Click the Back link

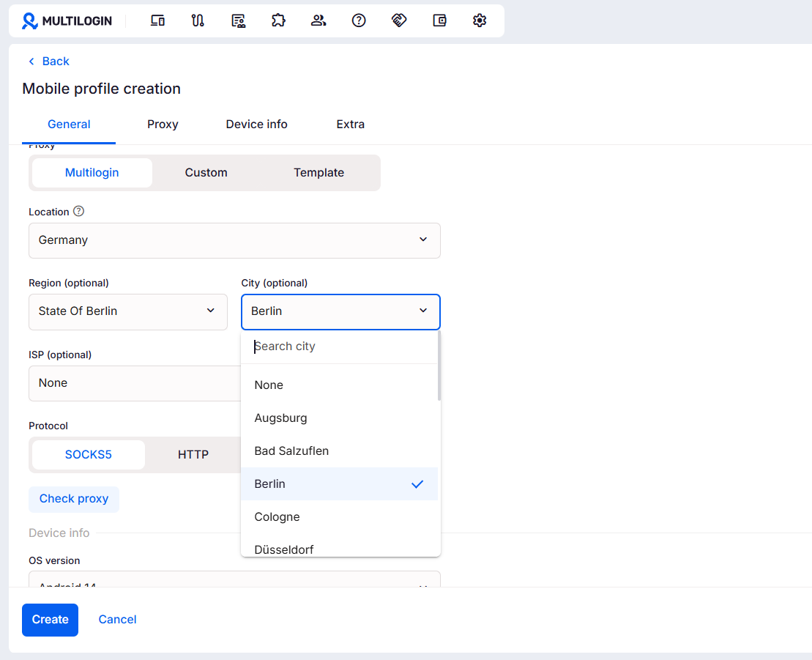[49, 62]
